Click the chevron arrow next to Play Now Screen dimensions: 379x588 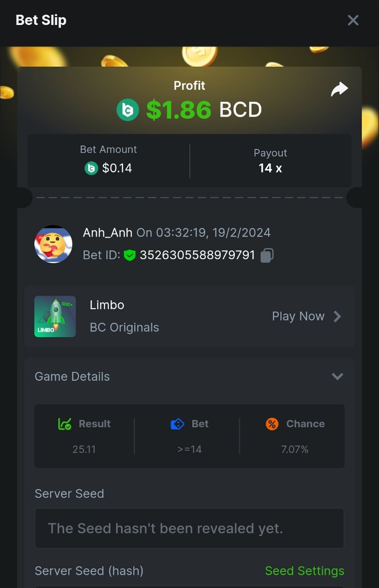(337, 317)
